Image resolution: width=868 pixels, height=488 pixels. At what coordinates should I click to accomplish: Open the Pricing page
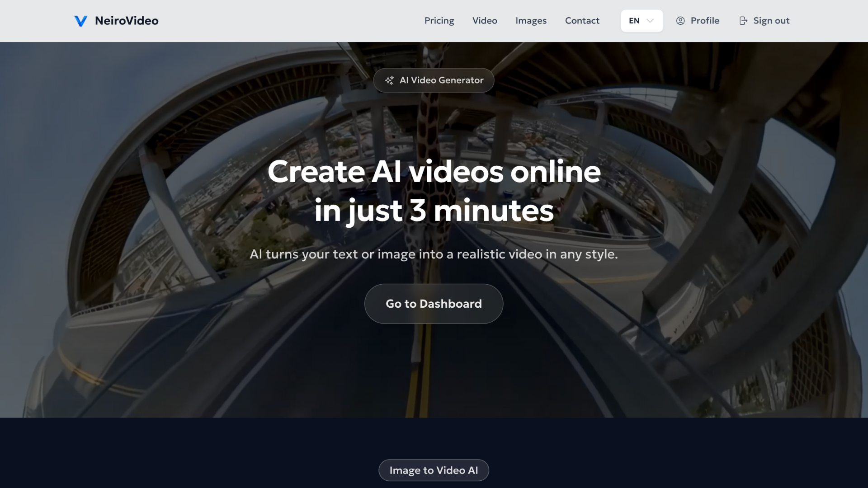point(439,21)
